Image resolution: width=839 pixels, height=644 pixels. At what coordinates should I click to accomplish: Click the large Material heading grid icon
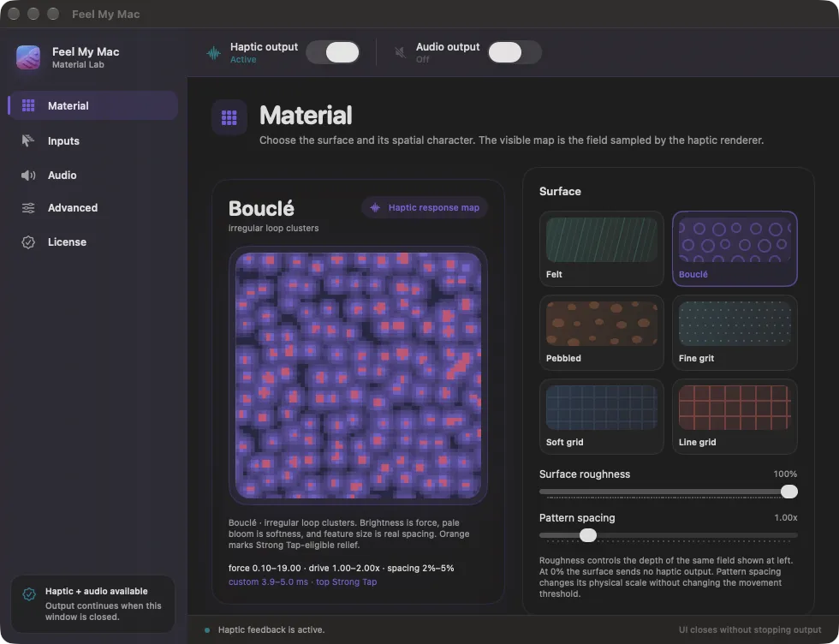pos(229,117)
